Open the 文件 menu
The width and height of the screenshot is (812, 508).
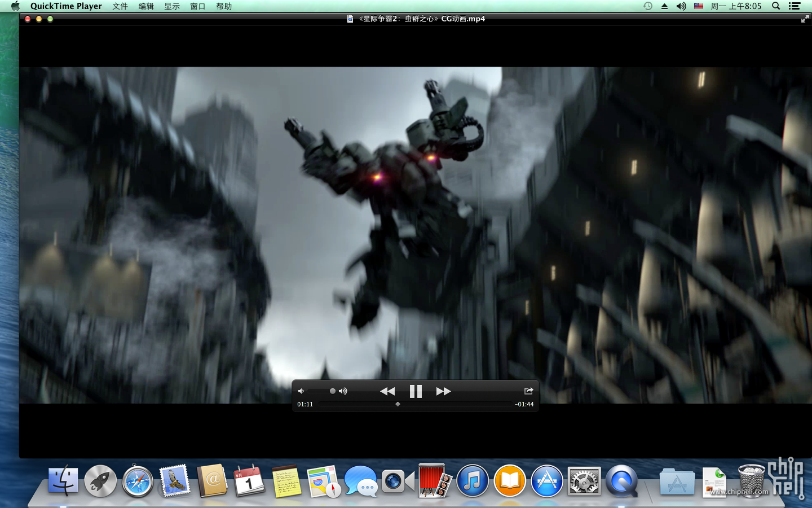120,6
